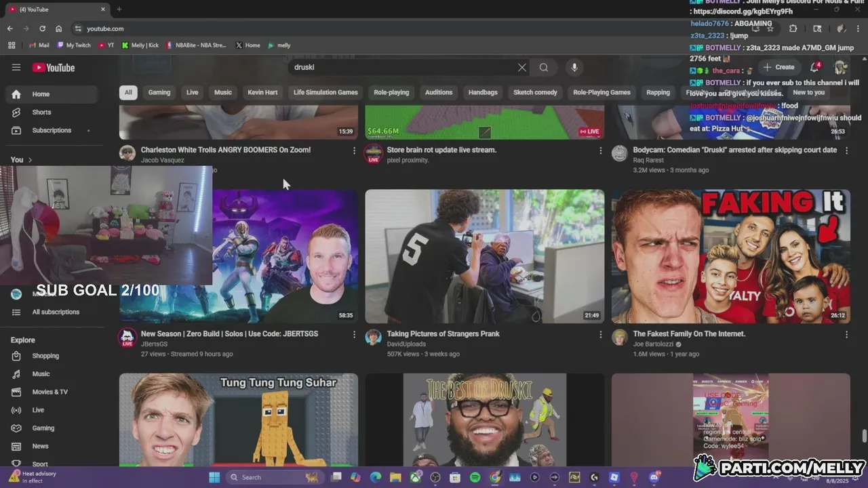This screenshot has width=868, height=488.
Task: Select the All filter chip
Action: click(128, 92)
